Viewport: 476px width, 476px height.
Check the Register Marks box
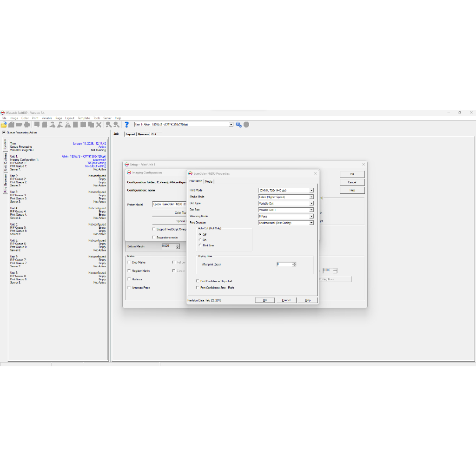click(x=129, y=271)
